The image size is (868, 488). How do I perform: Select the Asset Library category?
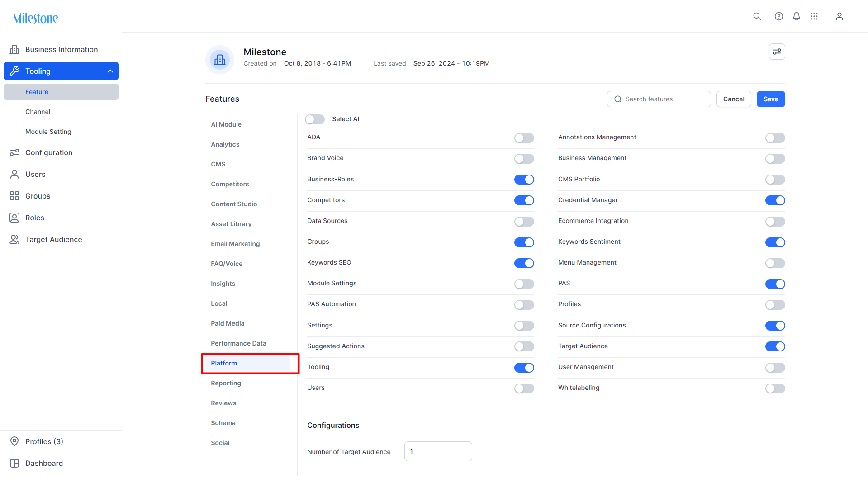(x=231, y=224)
